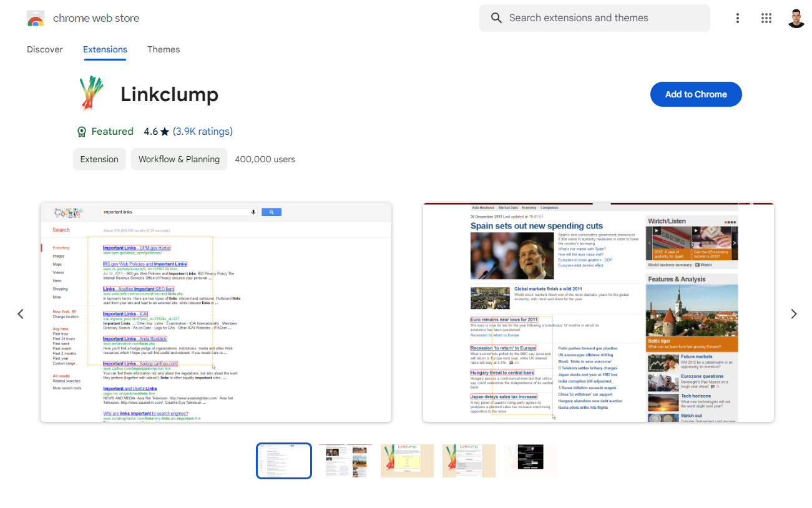Viewport: 812px width, 508px height.
Task: Switch to the Themes tab
Action: coord(164,49)
